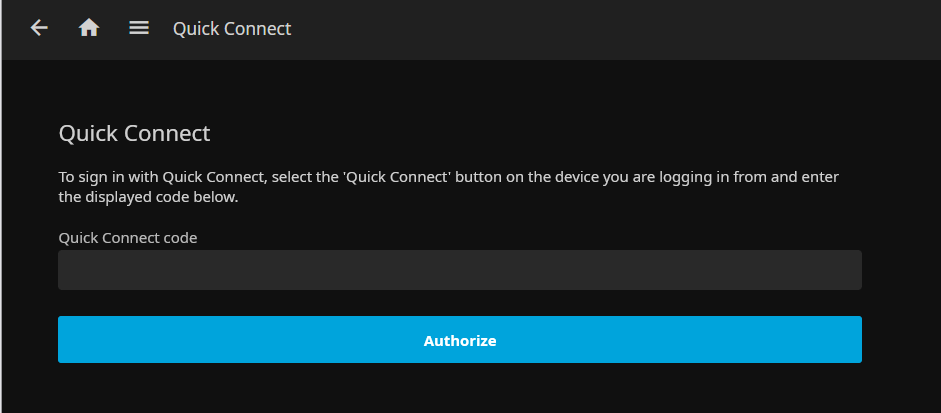Toggle the main menu icon beside Home
Screen dimensions: 941x413
pyautogui.click(x=139, y=28)
